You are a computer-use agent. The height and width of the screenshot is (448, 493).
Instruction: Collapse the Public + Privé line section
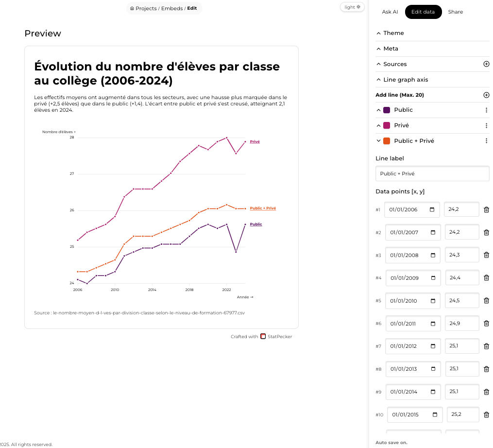coord(379,141)
